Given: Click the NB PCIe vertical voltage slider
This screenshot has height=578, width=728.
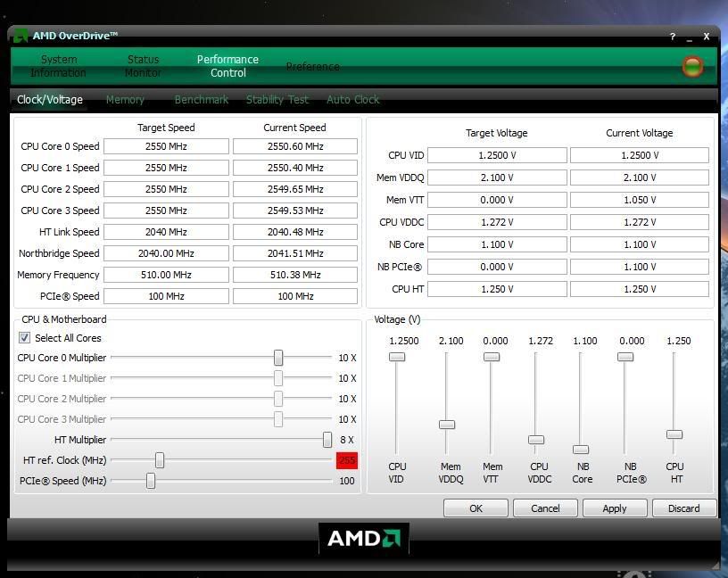Looking at the screenshot, I should point(625,357).
